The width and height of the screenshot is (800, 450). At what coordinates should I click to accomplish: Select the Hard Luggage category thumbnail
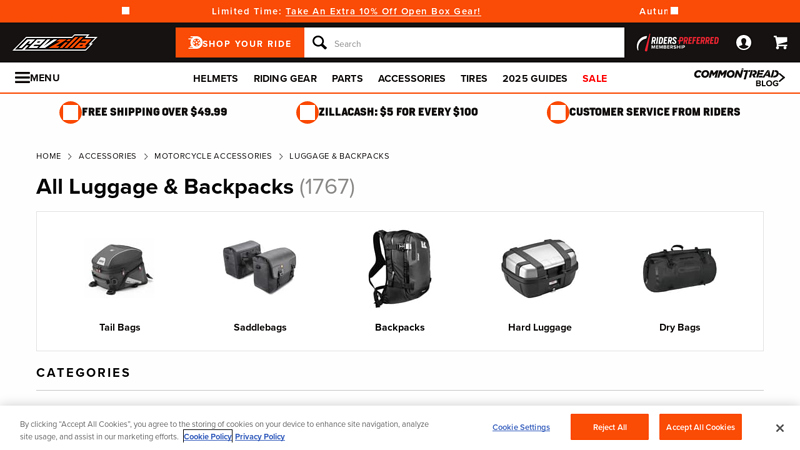pos(539,281)
